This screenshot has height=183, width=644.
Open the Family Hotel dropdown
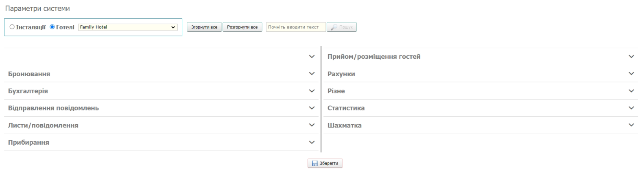click(128, 27)
